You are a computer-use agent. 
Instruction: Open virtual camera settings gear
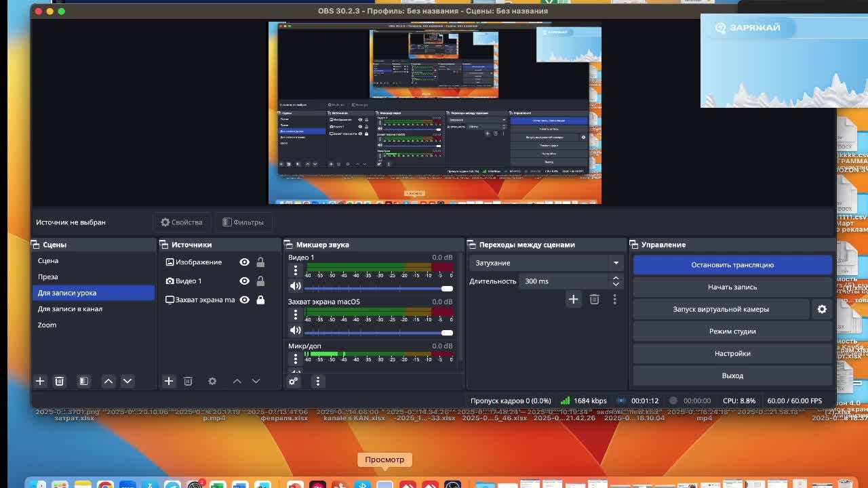click(x=822, y=309)
